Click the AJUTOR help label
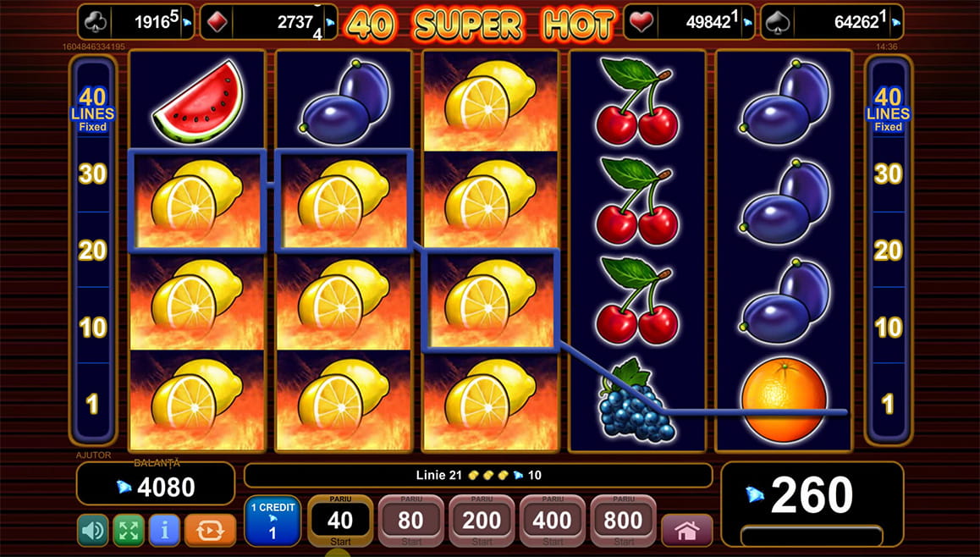 click(93, 455)
